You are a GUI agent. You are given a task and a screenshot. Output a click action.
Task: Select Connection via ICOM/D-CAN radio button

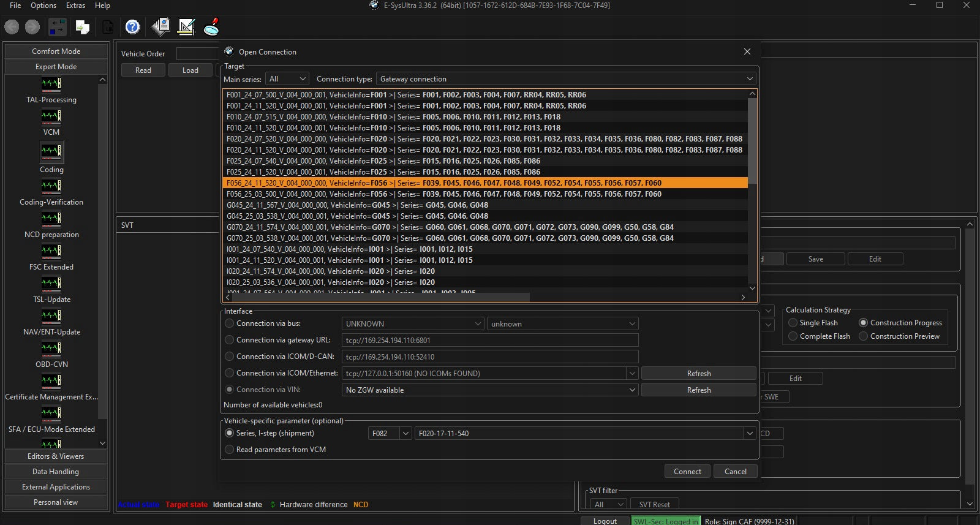[230, 357]
